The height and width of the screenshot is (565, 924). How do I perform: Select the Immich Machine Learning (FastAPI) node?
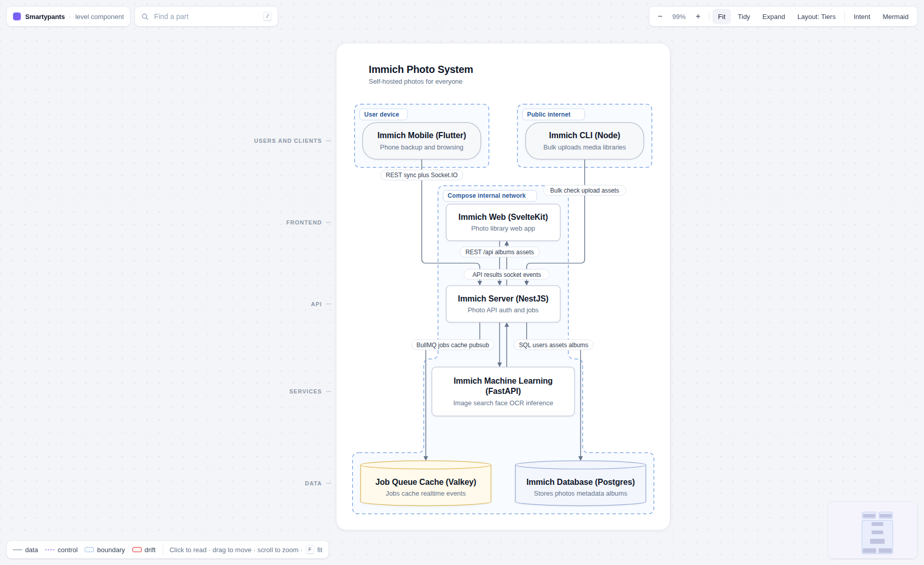[x=503, y=391]
